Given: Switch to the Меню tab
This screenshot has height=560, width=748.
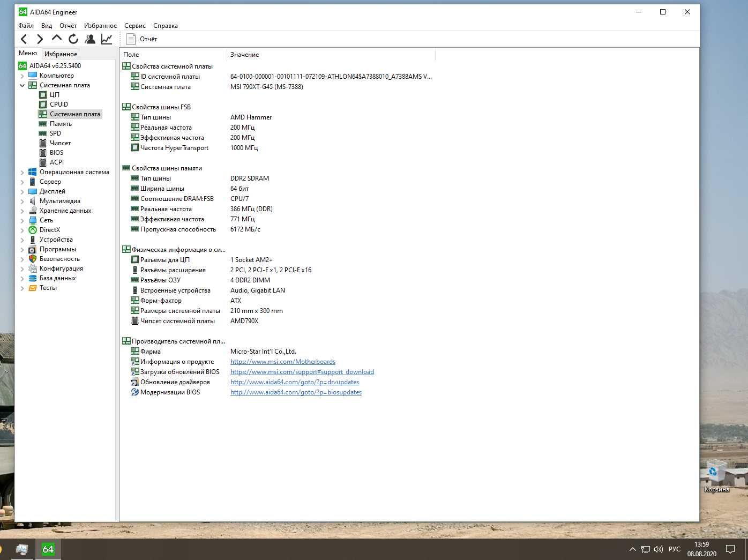Looking at the screenshot, I should coord(28,53).
